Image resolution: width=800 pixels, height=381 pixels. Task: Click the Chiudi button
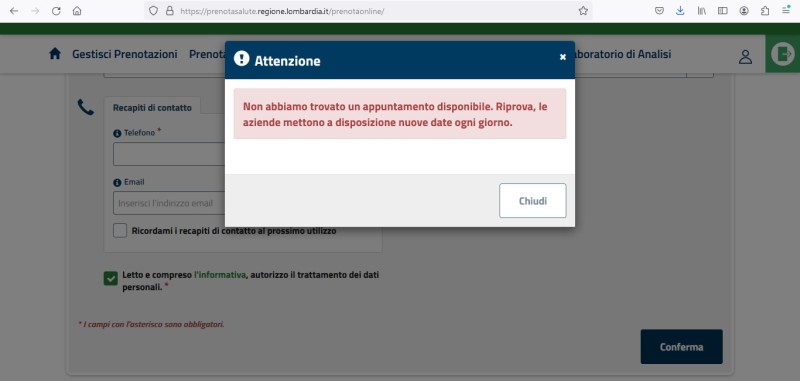533,200
